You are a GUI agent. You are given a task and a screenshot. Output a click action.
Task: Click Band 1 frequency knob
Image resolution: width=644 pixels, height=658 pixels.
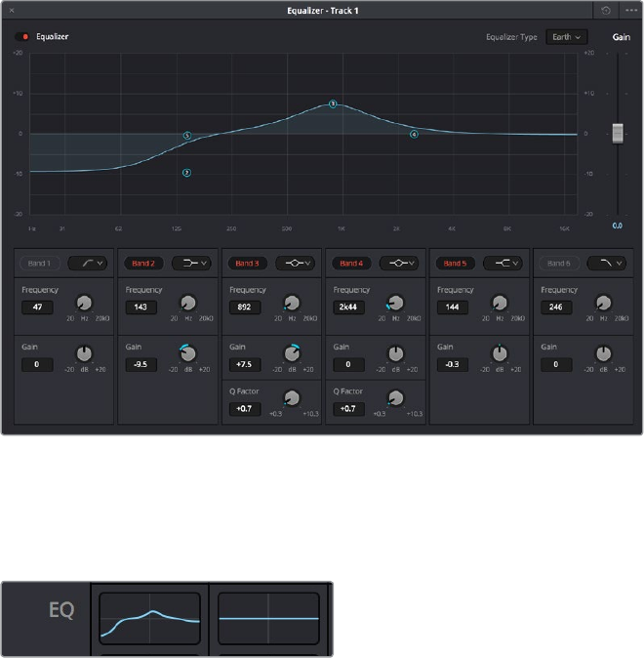[84, 303]
